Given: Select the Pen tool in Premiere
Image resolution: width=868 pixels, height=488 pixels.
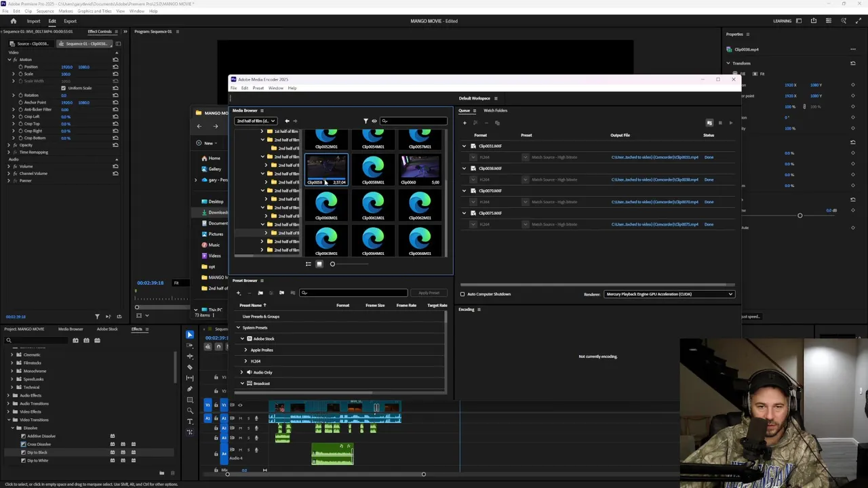Looking at the screenshot, I should (190, 389).
